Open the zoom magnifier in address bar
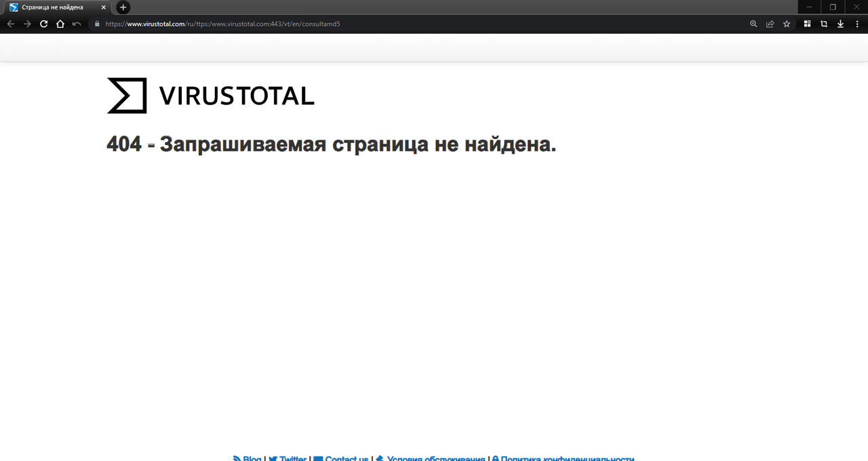Screen dimensions: 868x461 [753, 24]
